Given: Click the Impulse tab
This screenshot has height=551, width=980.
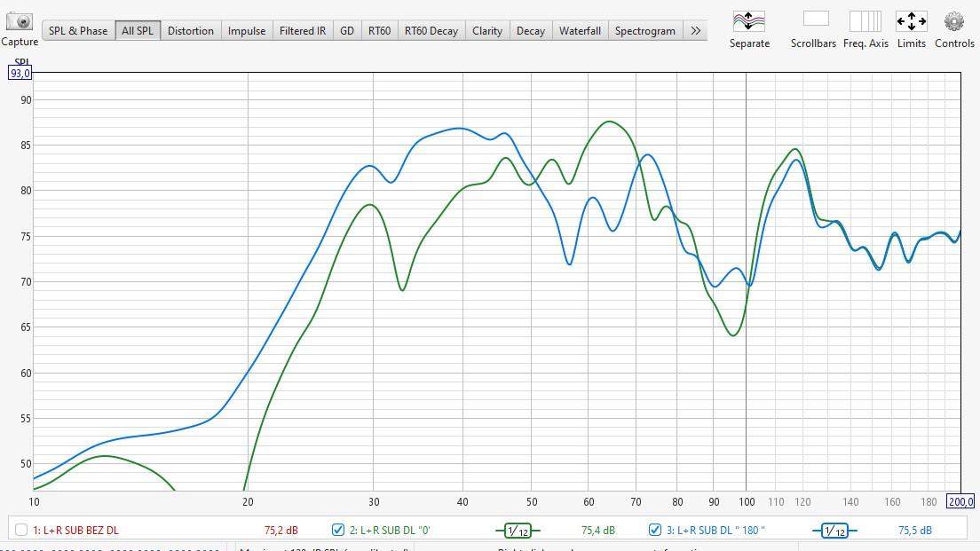Looking at the screenshot, I should point(247,31).
